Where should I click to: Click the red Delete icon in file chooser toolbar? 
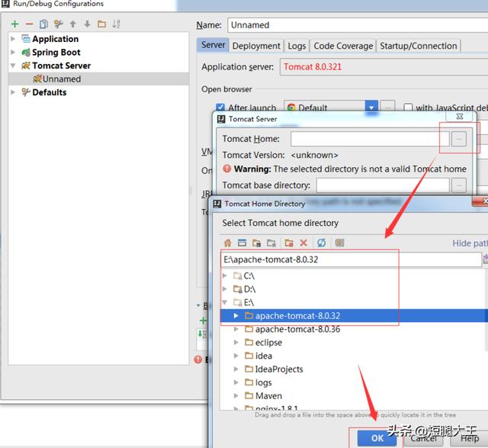coord(303,243)
